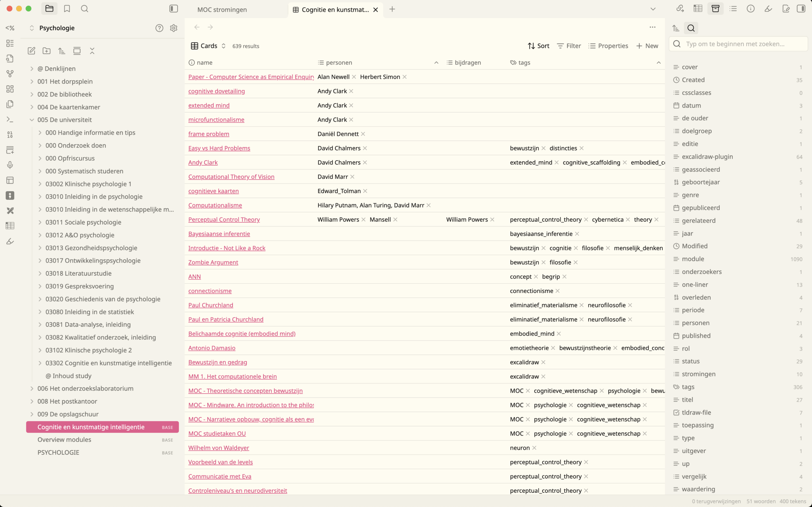The width and height of the screenshot is (812, 507).
Task: Collapse all folders icon
Action: click(92, 51)
